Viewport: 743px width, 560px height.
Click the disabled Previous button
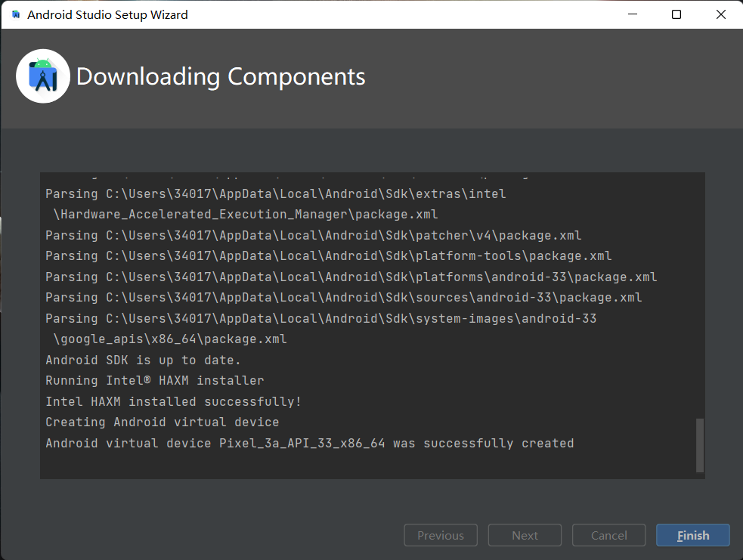pos(441,535)
